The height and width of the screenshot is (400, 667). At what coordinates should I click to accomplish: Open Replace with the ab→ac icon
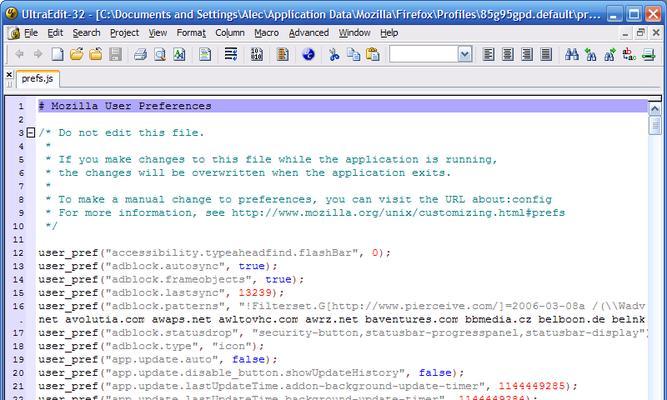click(x=629, y=54)
